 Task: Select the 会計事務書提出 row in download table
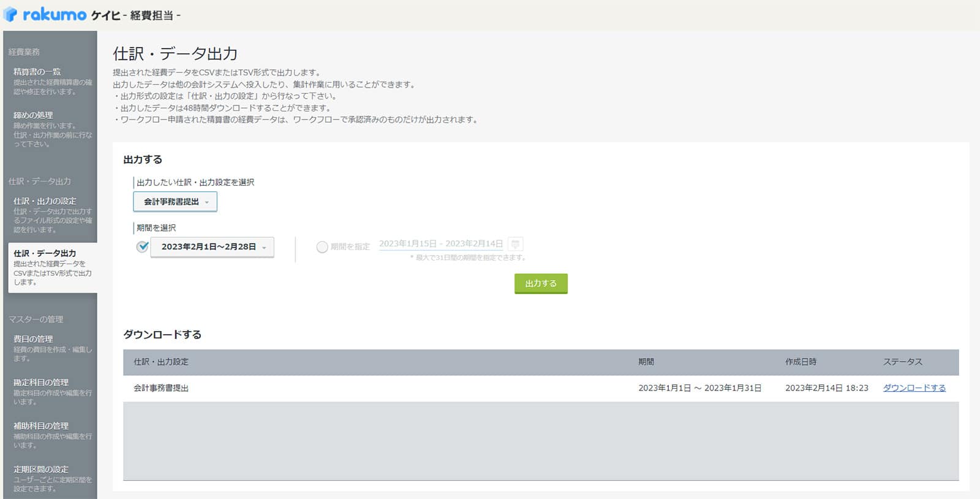(x=161, y=389)
